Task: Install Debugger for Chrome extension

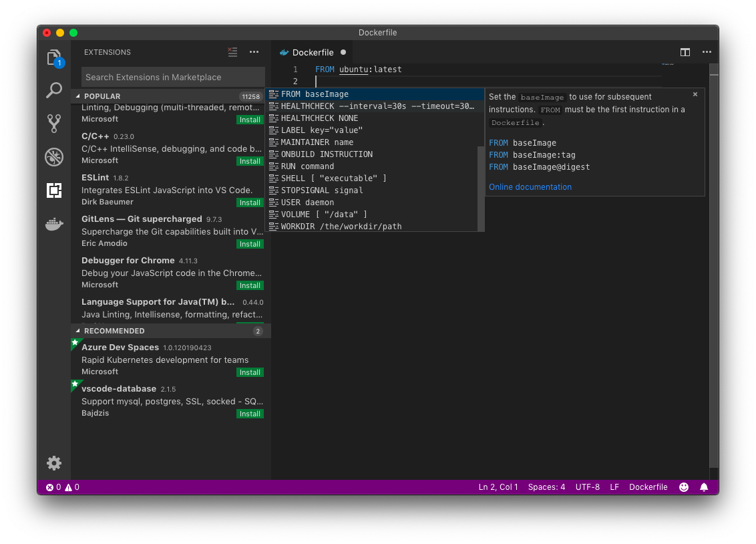Action: click(250, 285)
